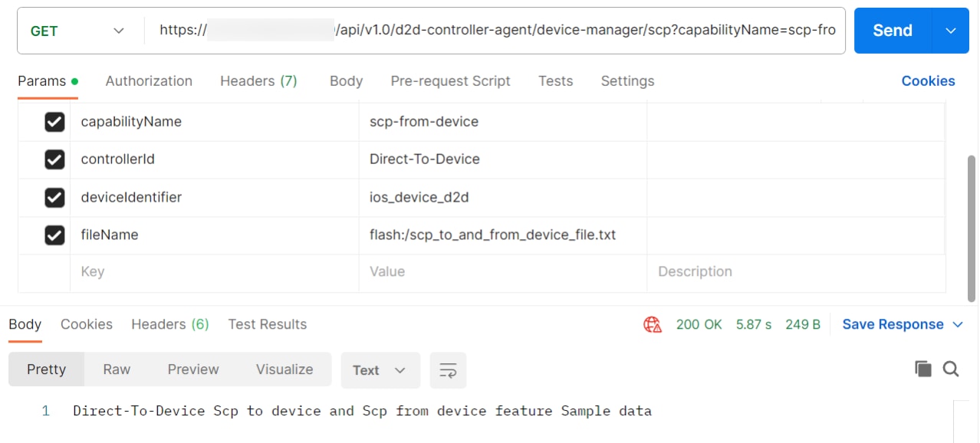The image size is (980, 443).
Task: Open response Headers (6) tab
Action: [x=169, y=324]
